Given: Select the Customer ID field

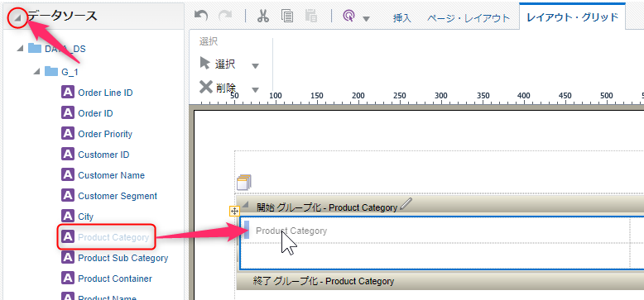Looking at the screenshot, I should (x=103, y=155).
